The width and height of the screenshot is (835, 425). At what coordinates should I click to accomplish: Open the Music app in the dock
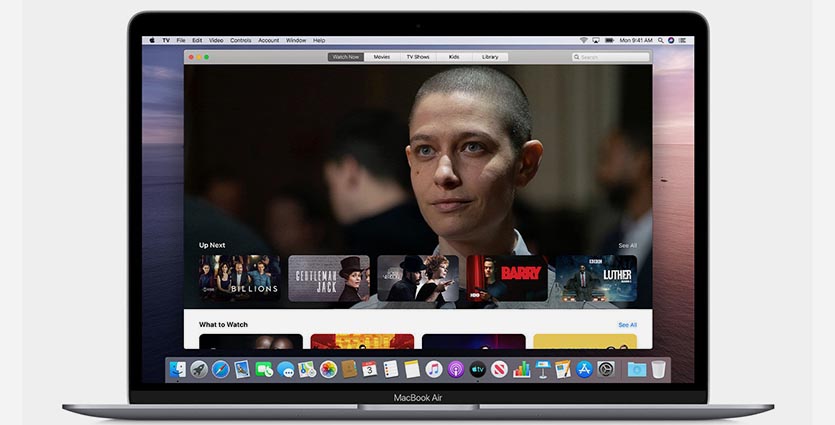(x=434, y=369)
